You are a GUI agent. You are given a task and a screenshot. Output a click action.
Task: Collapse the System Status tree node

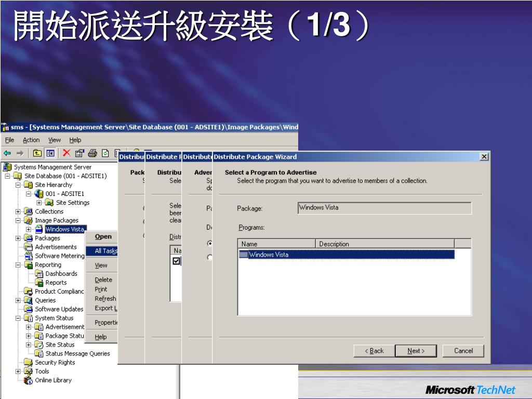[18, 318]
